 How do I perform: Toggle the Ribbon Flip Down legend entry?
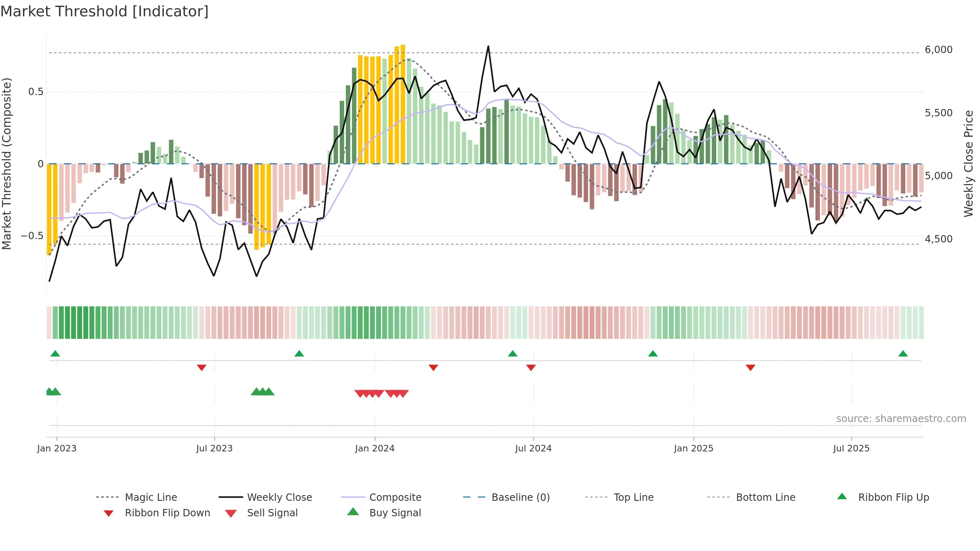(156, 513)
